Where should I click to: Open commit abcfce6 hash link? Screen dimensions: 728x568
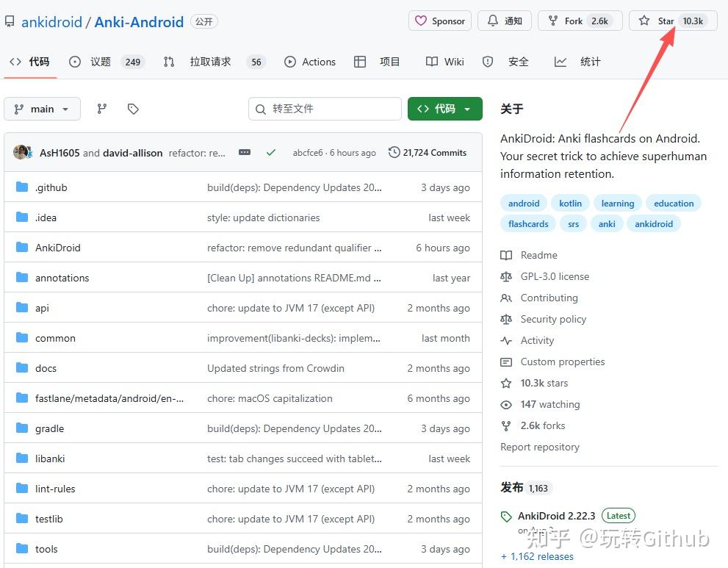point(307,152)
